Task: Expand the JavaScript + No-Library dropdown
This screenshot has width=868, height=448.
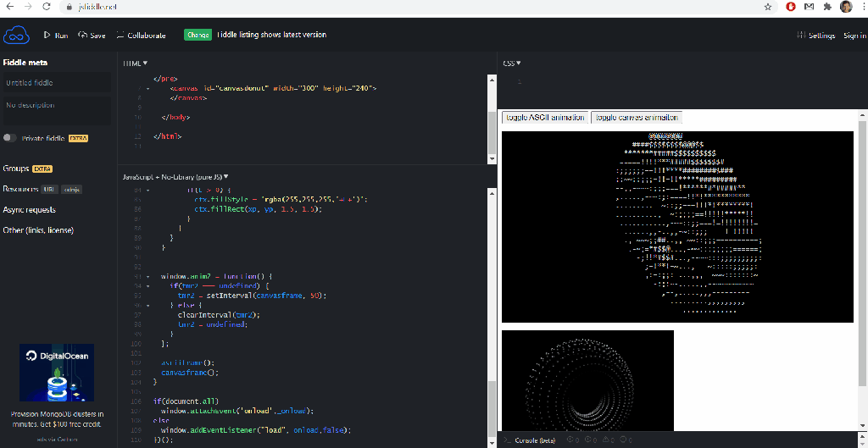Action: (176, 176)
